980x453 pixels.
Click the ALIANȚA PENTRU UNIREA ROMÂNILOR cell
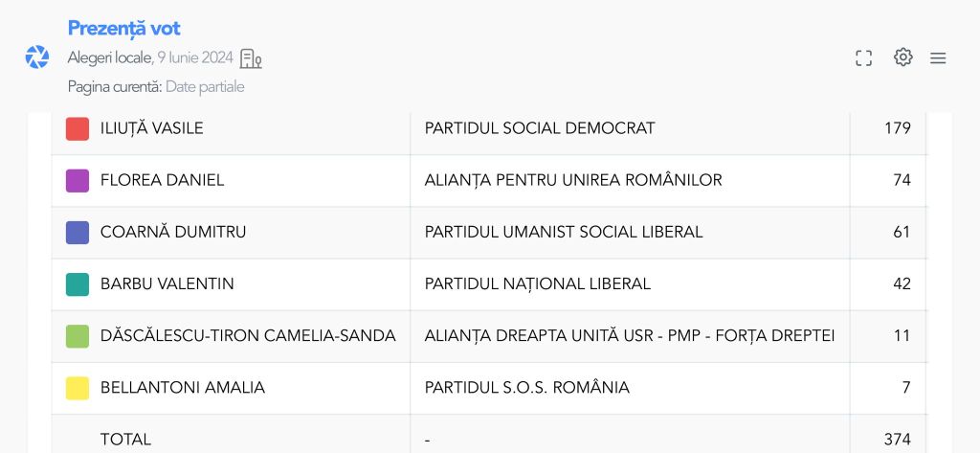(x=573, y=180)
